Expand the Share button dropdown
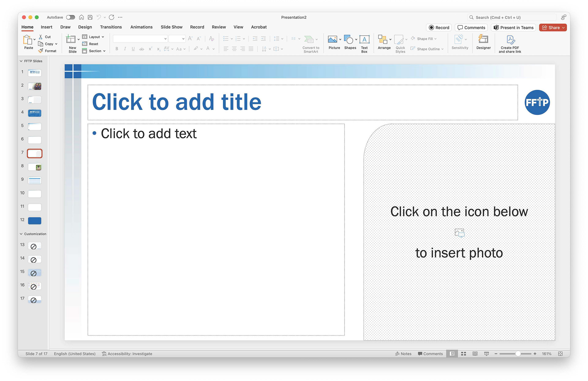588x381 pixels. (x=563, y=28)
